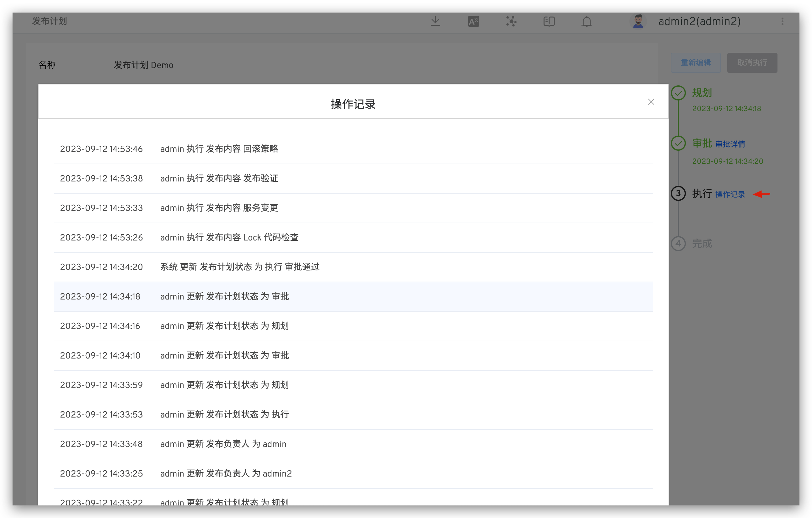Click the download icon in the top toolbar
The height and width of the screenshot is (518, 812).
coord(435,21)
